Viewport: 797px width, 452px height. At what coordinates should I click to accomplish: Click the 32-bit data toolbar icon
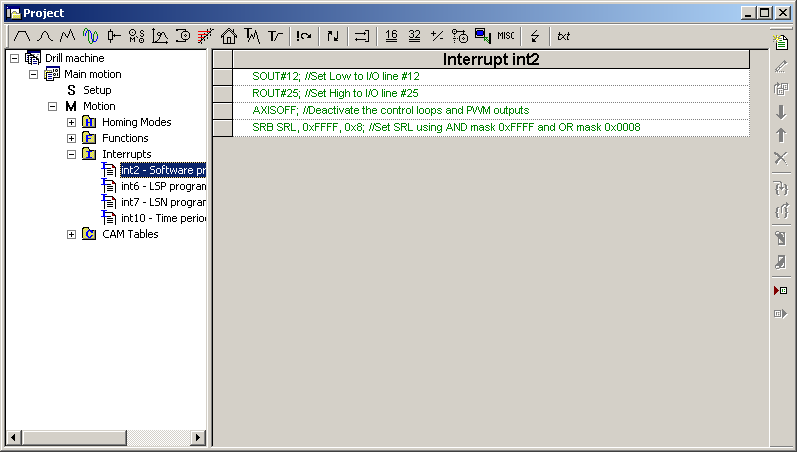point(414,35)
